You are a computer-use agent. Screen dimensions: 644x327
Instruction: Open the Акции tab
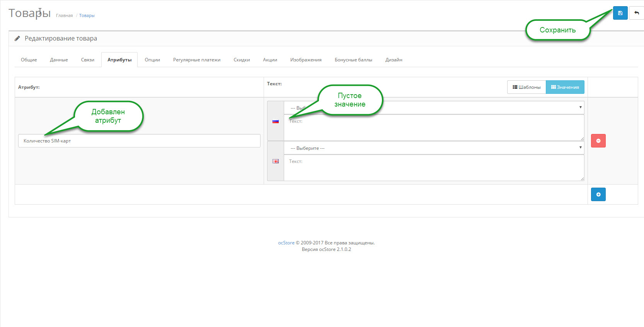270,60
